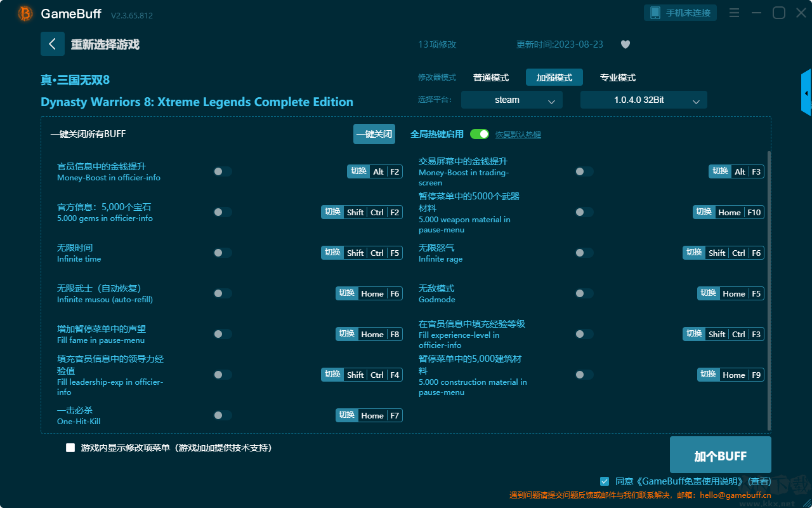Switch to 普通模式 tab
This screenshot has height=508, width=812.
491,77
